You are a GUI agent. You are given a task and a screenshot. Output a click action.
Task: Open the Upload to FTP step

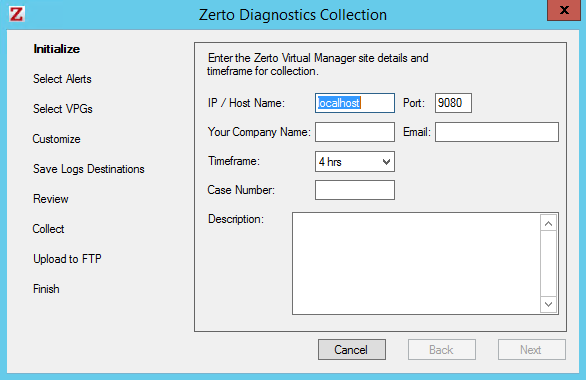pyautogui.click(x=67, y=259)
